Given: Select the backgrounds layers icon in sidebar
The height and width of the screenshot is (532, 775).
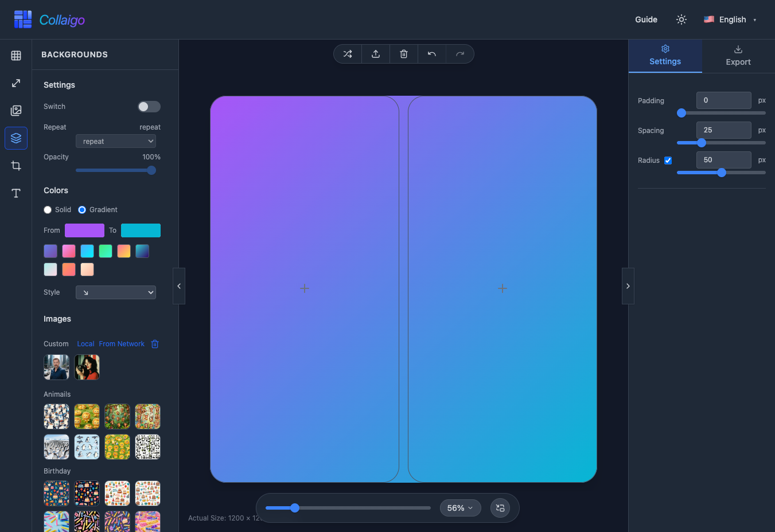Looking at the screenshot, I should 16,138.
